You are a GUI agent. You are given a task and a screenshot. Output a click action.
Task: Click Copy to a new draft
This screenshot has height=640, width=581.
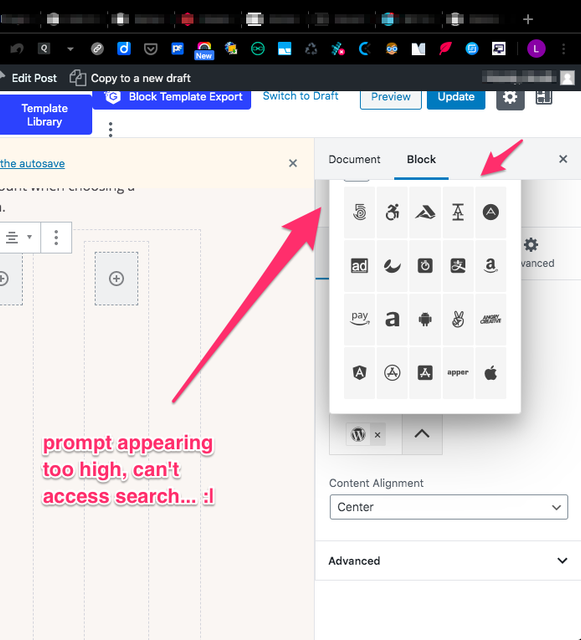130,78
